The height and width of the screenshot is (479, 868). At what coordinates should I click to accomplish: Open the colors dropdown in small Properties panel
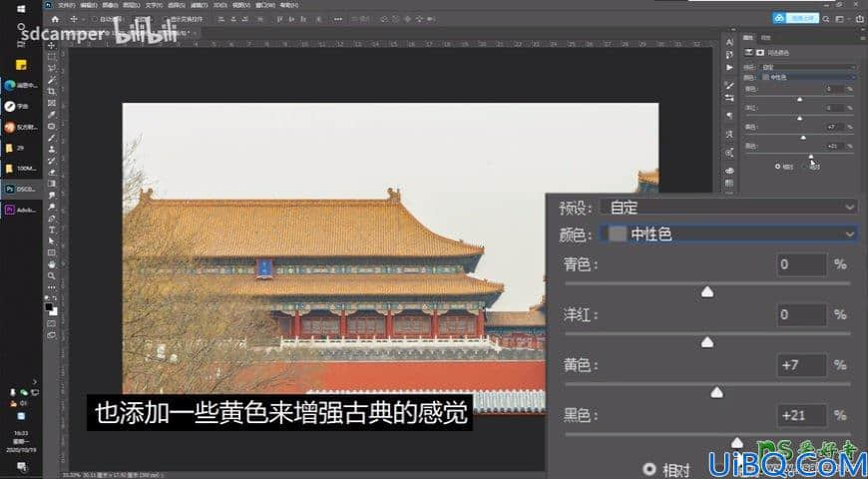808,77
